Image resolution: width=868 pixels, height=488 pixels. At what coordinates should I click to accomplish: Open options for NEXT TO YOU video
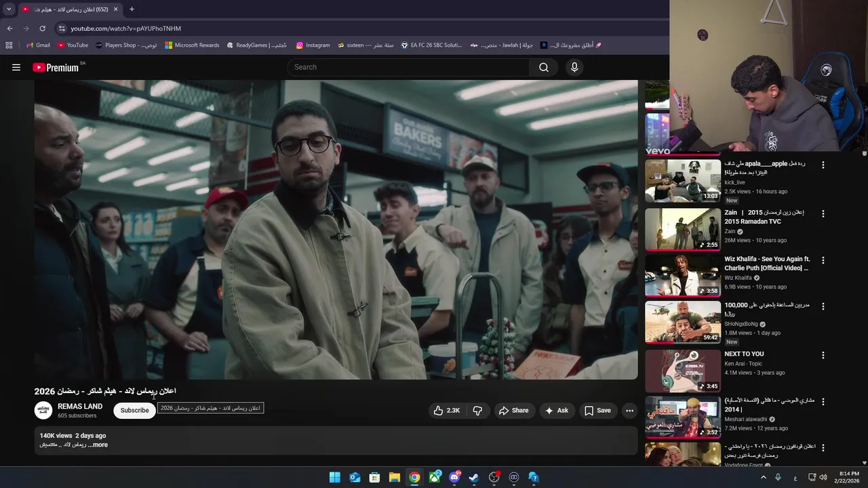point(823,355)
